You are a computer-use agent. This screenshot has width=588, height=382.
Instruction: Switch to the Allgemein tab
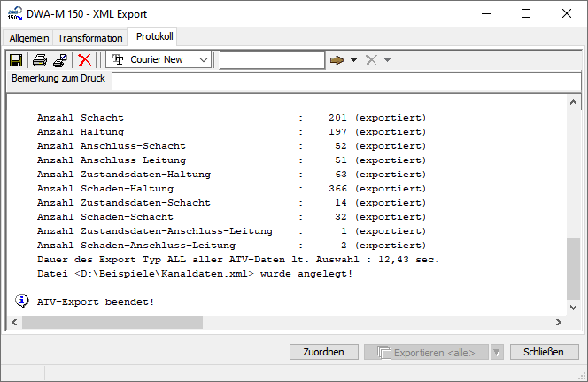(30, 38)
